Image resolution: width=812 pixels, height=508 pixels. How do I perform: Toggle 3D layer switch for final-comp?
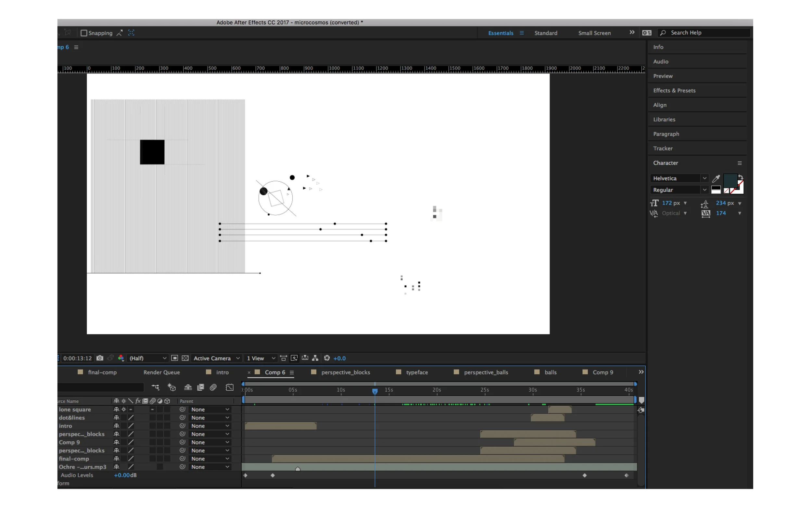(167, 459)
